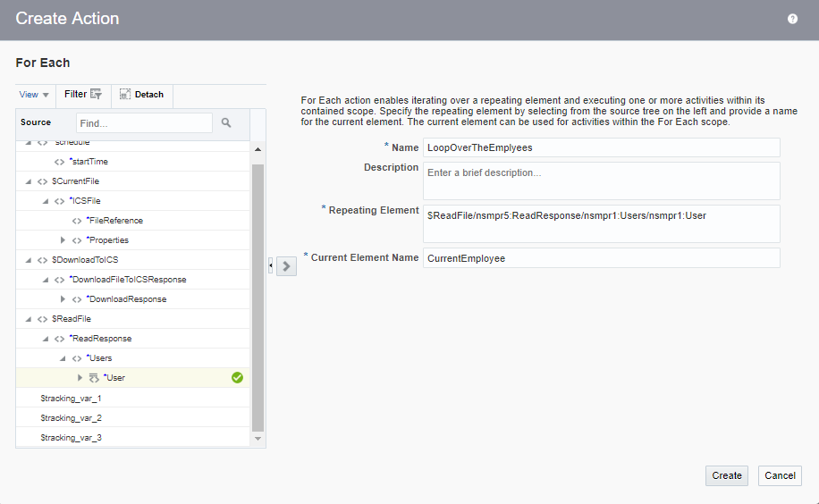This screenshot has height=504, width=819.
Task: Click the Find search field
Action: point(144,123)
